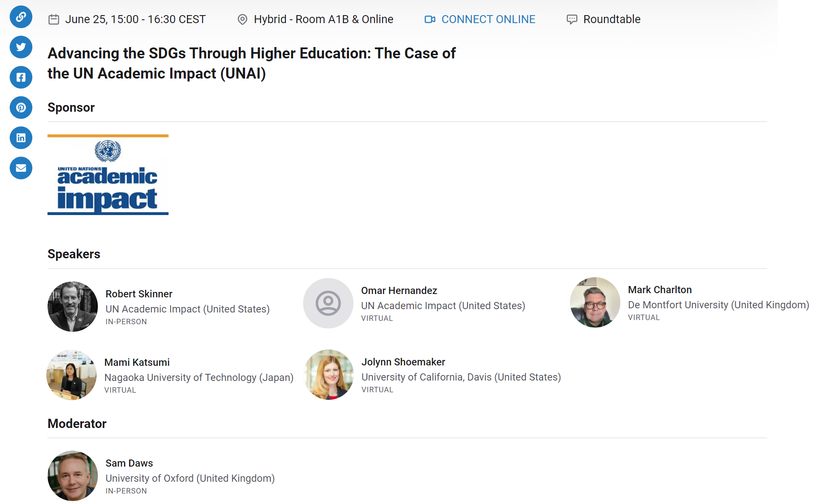The height and width of the screenshot is (504, 823).
Task: Click the Hybrid - Room A1B & Online text
Action: click(x=324, y=19)
